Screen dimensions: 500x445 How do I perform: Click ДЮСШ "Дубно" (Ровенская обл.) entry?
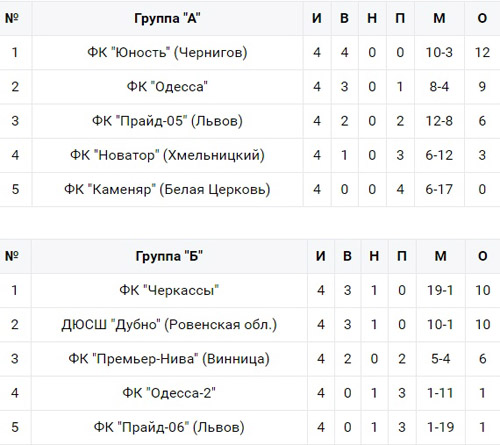pyautogui.click(x=169, y=324)
